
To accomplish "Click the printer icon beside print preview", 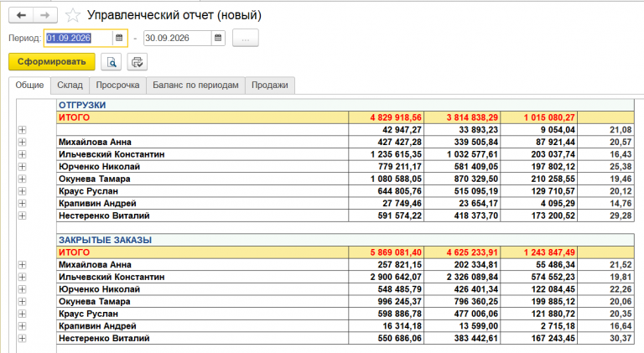I will coord(137,62).
